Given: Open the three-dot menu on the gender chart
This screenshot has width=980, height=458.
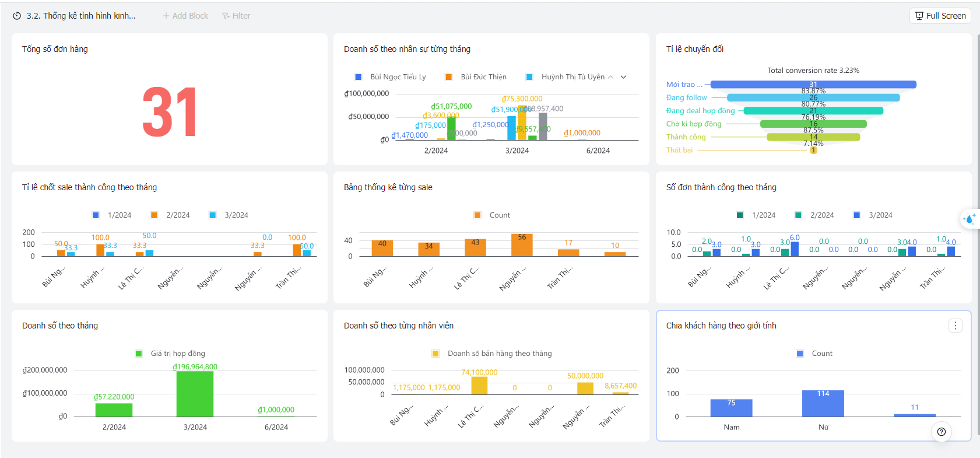Looking at the screenshot, I should [x=956, y=326].
